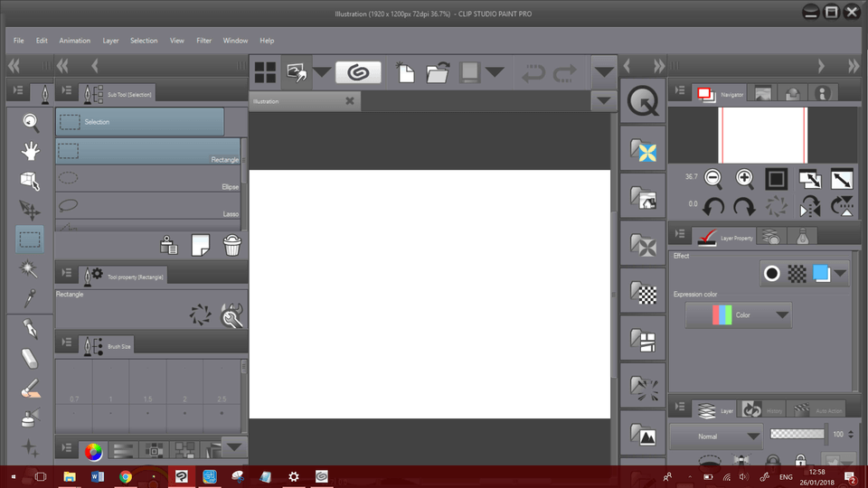Toggle the layer color blue square
Viewport: 868px width, 488px height.
point(821,273)
